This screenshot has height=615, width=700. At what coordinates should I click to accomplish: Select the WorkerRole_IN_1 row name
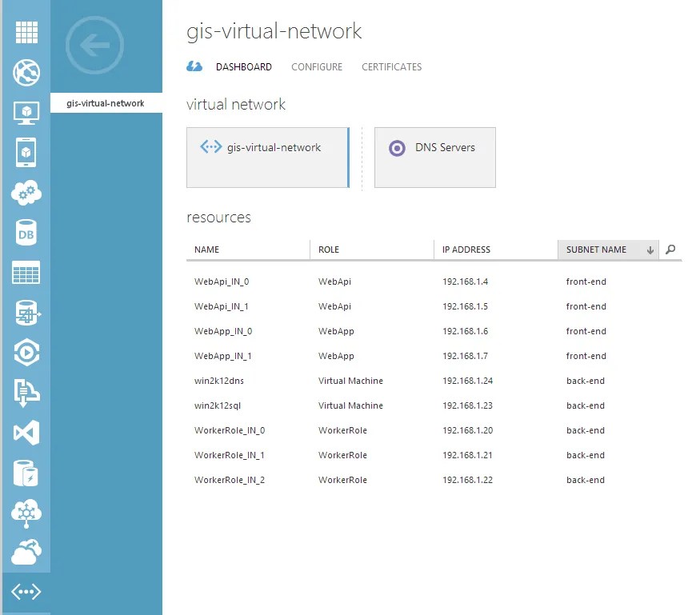tap(229, 455)
